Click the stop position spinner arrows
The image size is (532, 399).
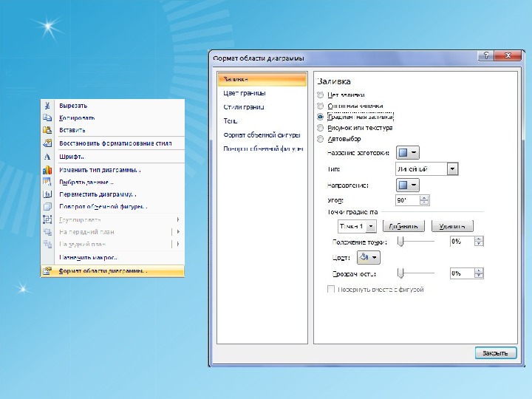479,241
